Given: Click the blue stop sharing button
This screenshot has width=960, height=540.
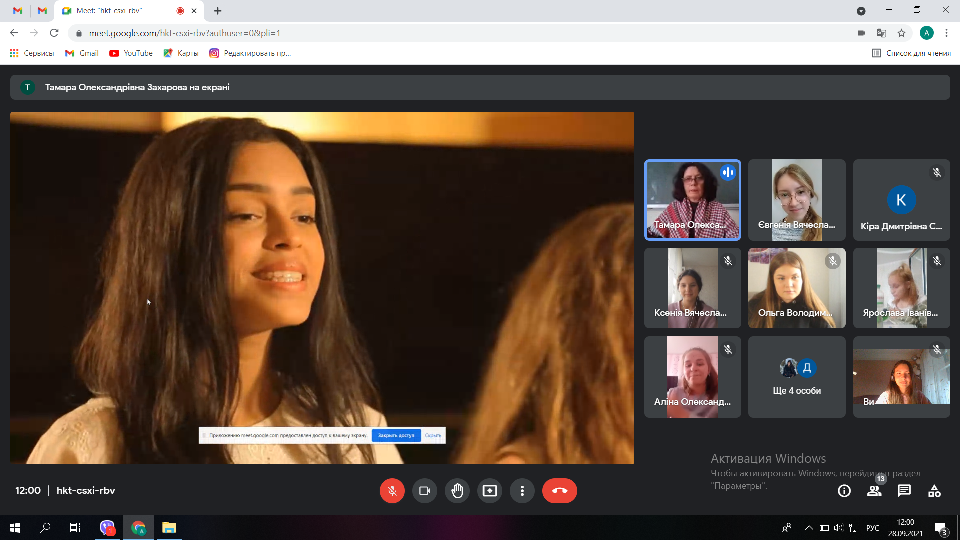Looking at the screenshot, I should tap(396, 436).
